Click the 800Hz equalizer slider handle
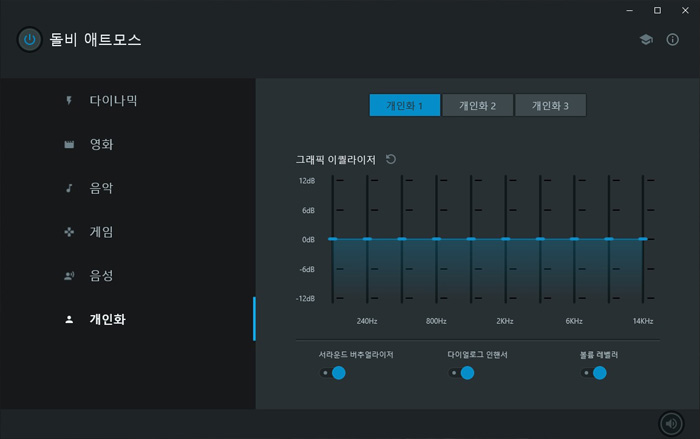 (x=436, y=239)
